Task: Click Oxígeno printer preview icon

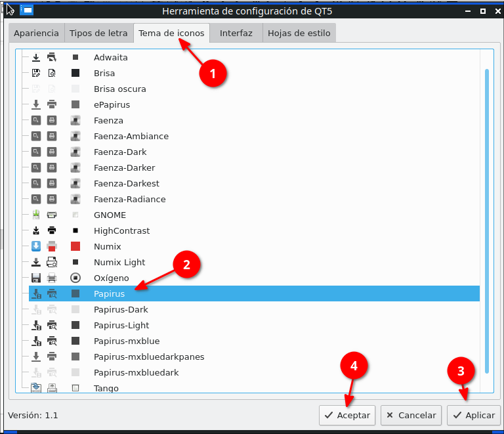Action: tap(52, 278)
